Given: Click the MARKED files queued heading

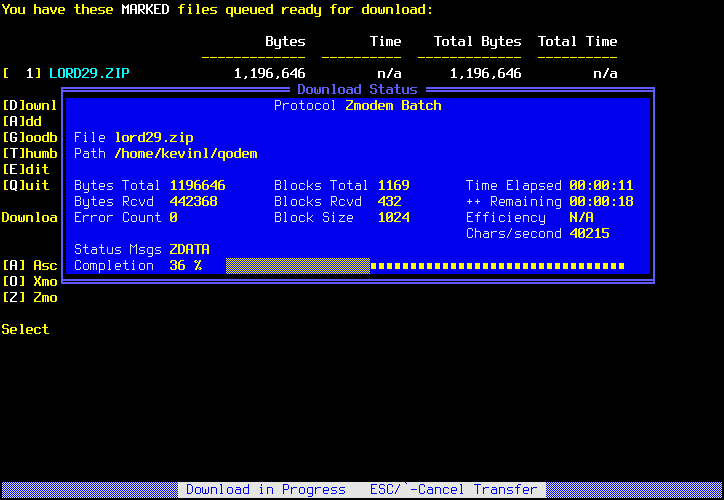Looking at the screenshot, I should coord(217,10).
